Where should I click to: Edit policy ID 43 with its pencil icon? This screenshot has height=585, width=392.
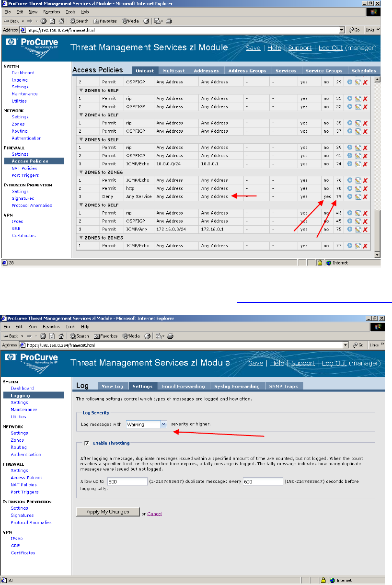click(357, 213)
